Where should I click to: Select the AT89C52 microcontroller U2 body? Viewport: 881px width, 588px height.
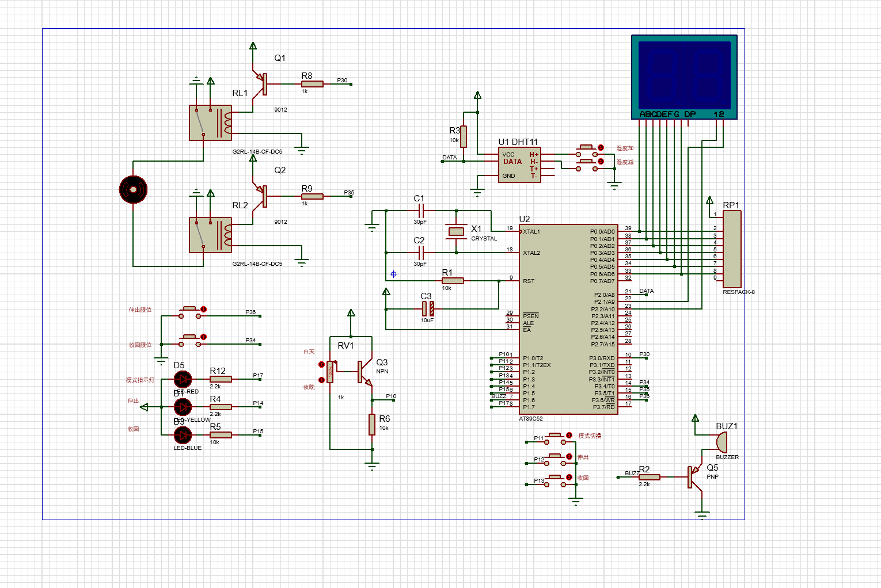567,319
